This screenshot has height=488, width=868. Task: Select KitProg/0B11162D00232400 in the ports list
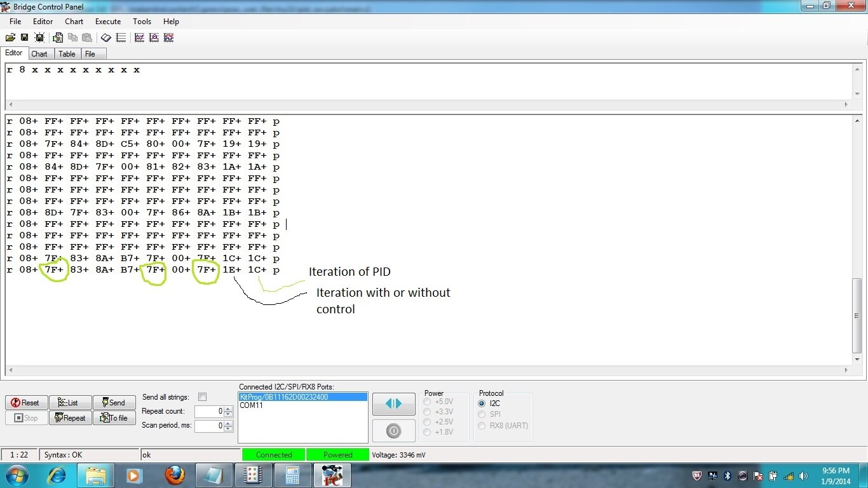coord(302,397)
